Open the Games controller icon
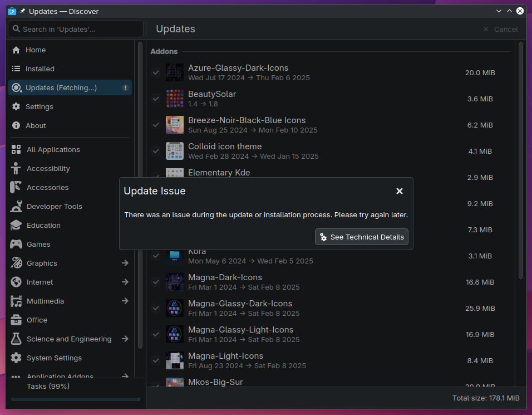The height and width of the screenshot is (415, 532). (16, 244)
